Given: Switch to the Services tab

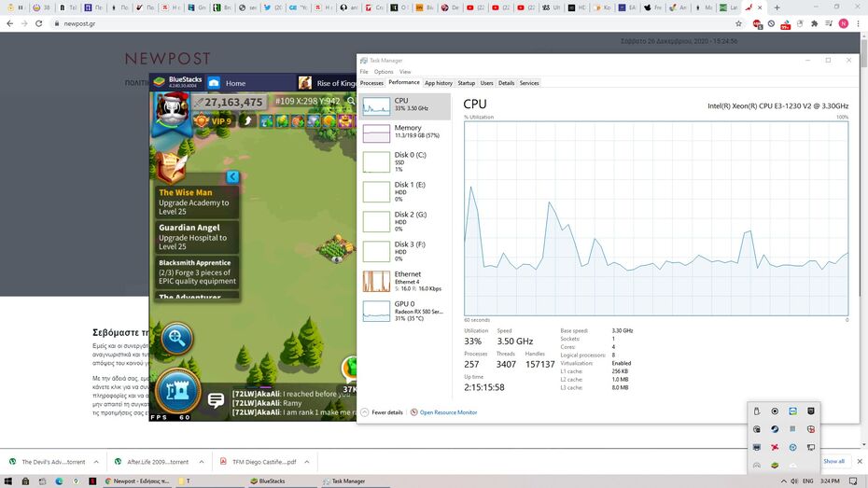Looking at the screenshot, I should tap(529, 83).
